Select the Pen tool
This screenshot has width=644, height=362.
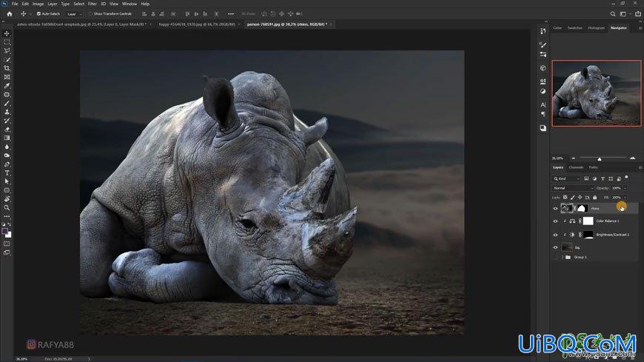pyautogui.click(x=7, y=164)
